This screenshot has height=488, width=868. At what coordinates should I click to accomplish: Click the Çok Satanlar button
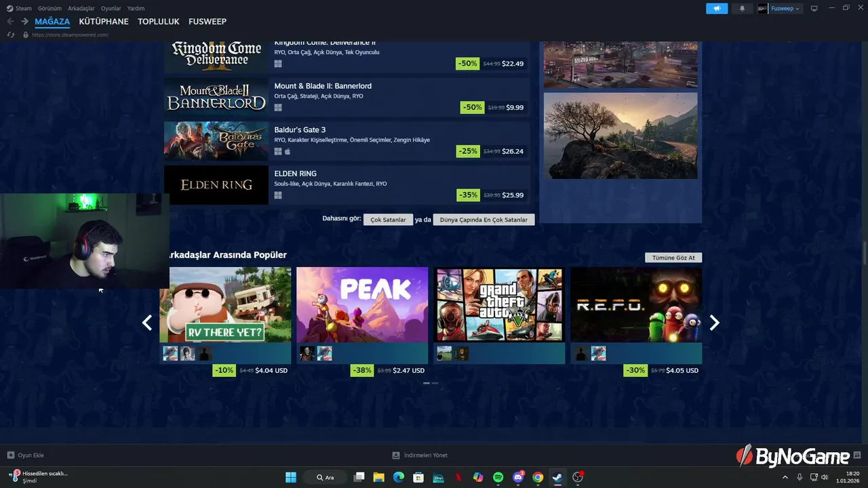tap(388, 220)
